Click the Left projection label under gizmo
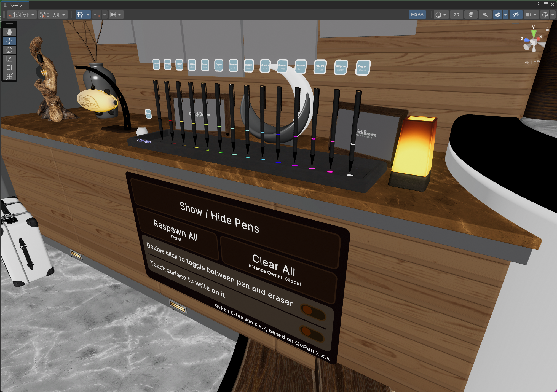Image resolution: width=557 pixels, height=392 pixels. [x=532, y=63]
